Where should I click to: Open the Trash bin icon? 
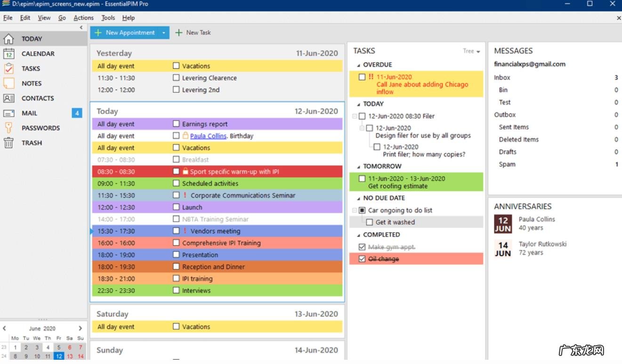tap(8, 143)
